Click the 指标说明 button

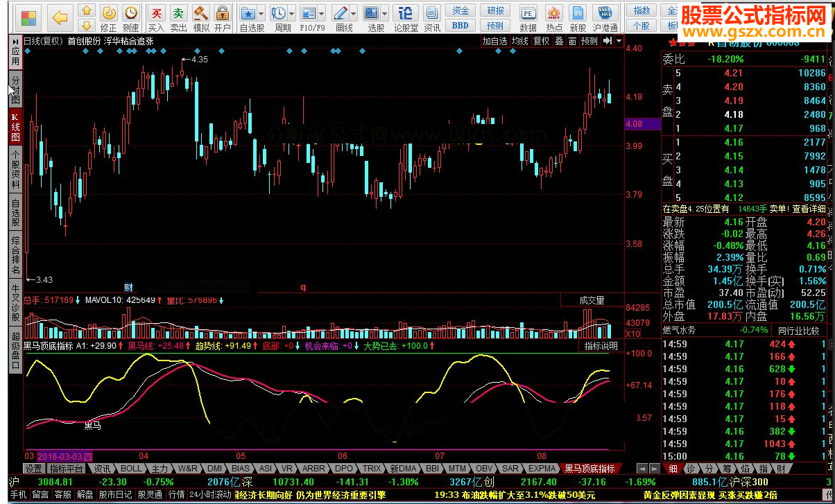pyautogui.click(x=601, y=345)
